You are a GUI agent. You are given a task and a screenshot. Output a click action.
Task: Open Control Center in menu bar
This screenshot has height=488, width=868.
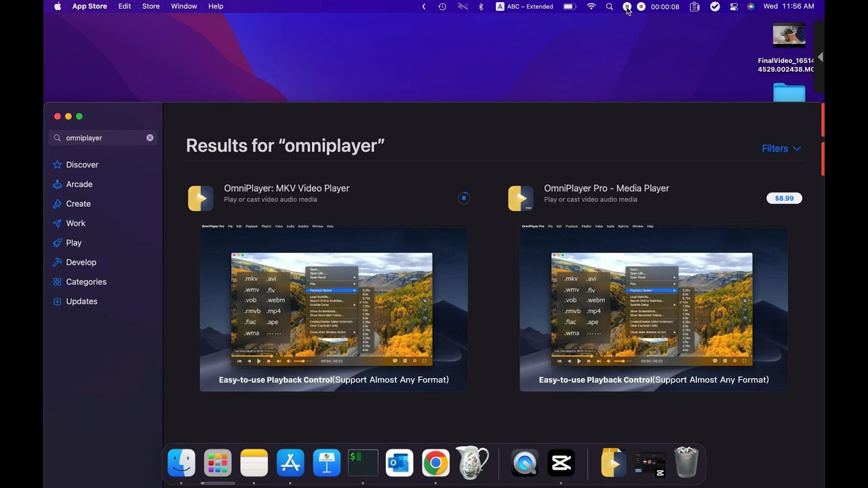[x=734, y=6]
